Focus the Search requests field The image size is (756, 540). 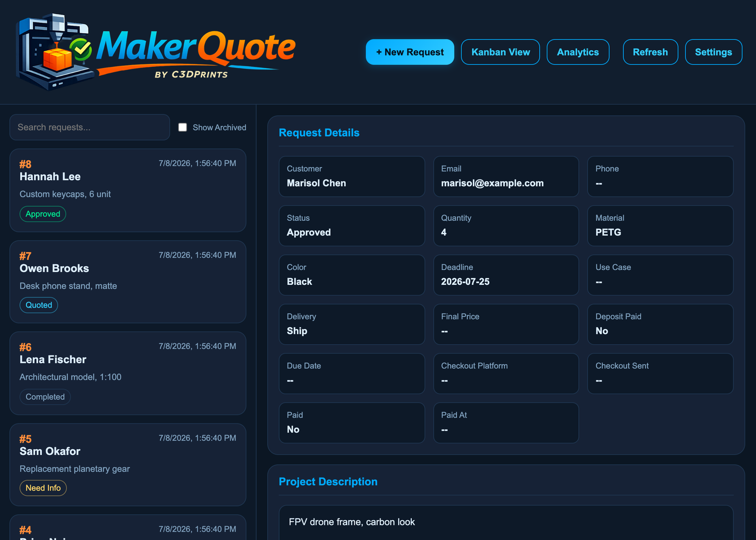(x=90, y=127)
